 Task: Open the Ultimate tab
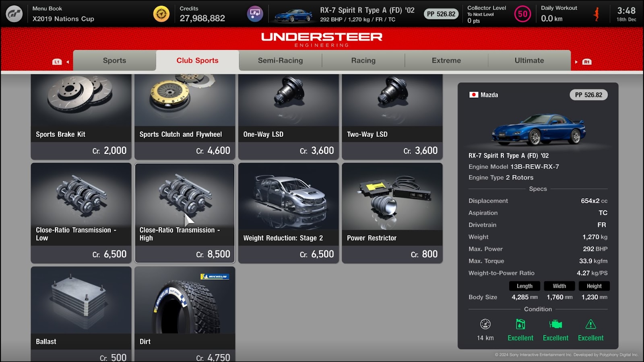point(529,60)
